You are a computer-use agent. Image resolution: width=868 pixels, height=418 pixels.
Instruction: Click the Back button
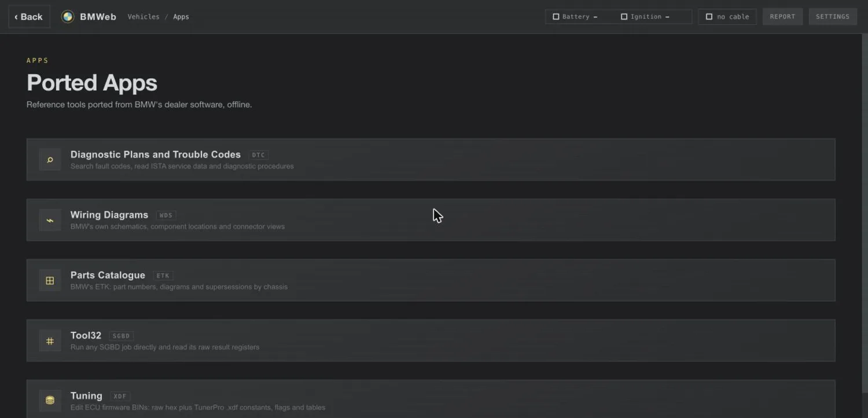(x=29, y=17)
